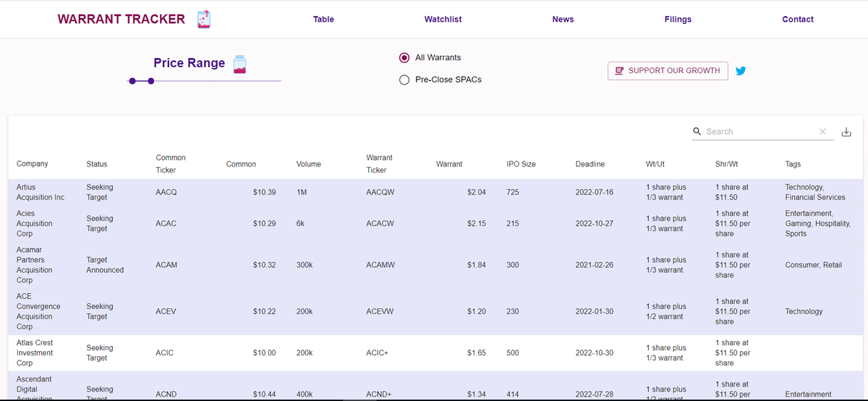868x401 pixels.
Task: Click the Support Our Growth button
Action: coord(668,71)
